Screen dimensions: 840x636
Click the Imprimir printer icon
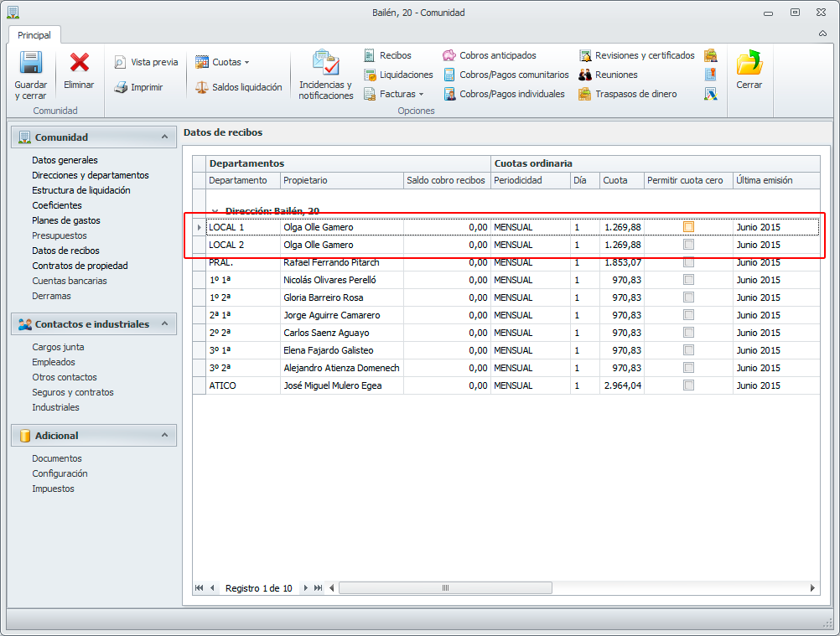pos(121,87)
